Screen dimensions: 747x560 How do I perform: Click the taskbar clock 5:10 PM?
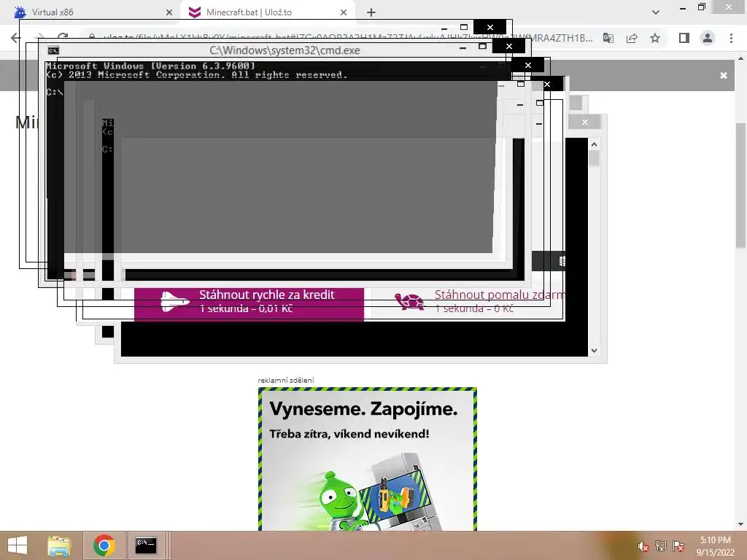point(715,546)
